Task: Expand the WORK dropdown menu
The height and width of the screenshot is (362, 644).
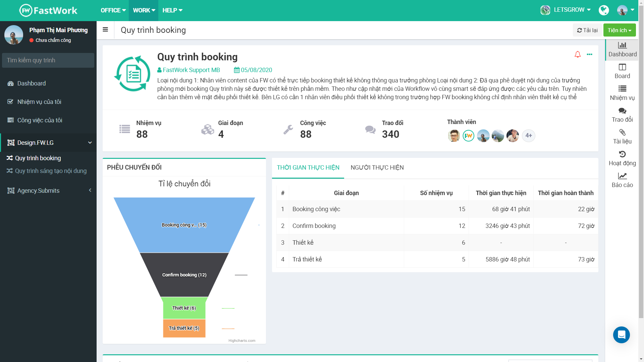Action: click(143, 10)
